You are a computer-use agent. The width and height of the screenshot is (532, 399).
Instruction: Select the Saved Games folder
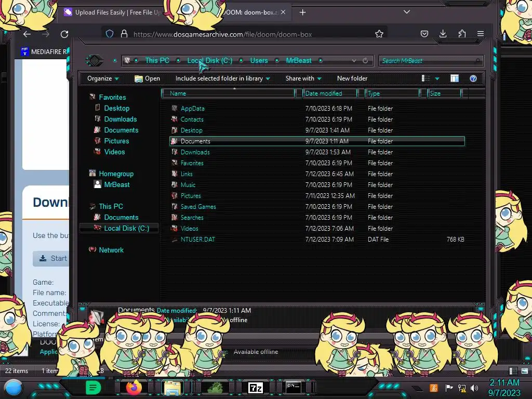[198, 207]
